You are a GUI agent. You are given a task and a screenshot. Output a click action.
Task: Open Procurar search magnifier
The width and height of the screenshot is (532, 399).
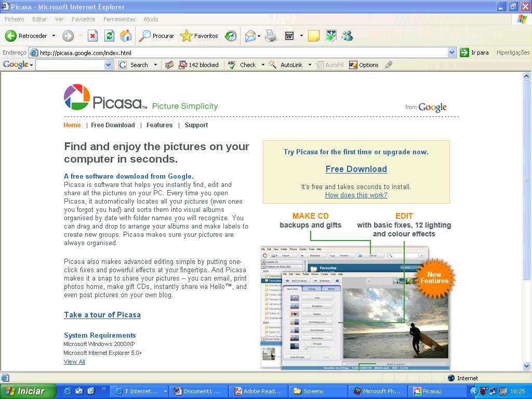[157, 36]
